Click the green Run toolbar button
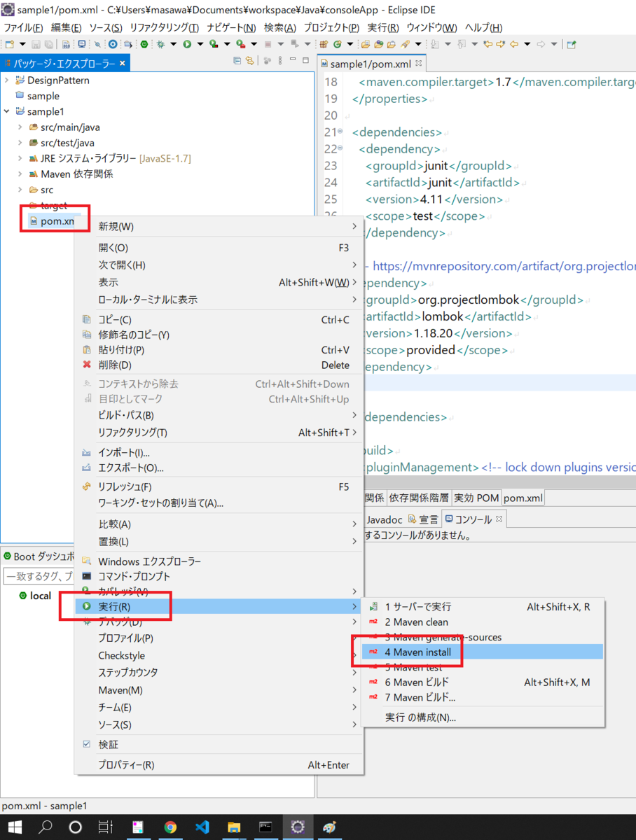The height and width of the screenshot is (840, 636). point(187,44)
